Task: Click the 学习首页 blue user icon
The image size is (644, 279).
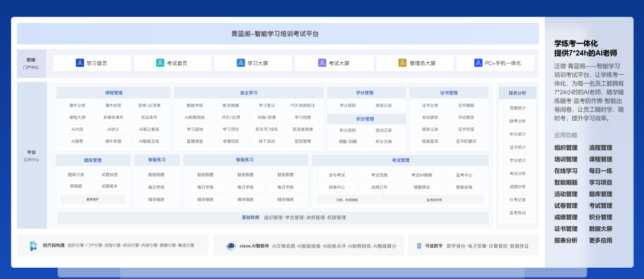Action: (x=80, y=63)
